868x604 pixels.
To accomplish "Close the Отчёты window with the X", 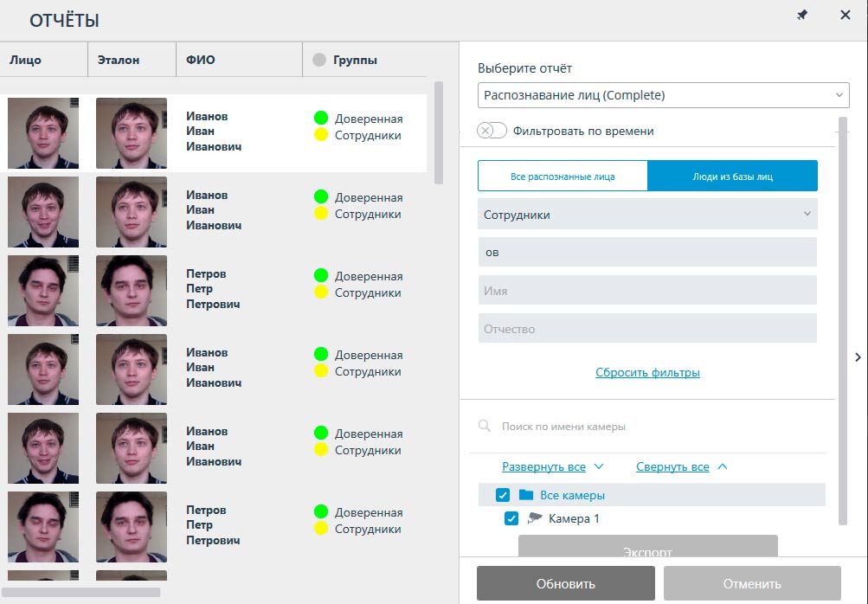I will (x=845, y=16).
